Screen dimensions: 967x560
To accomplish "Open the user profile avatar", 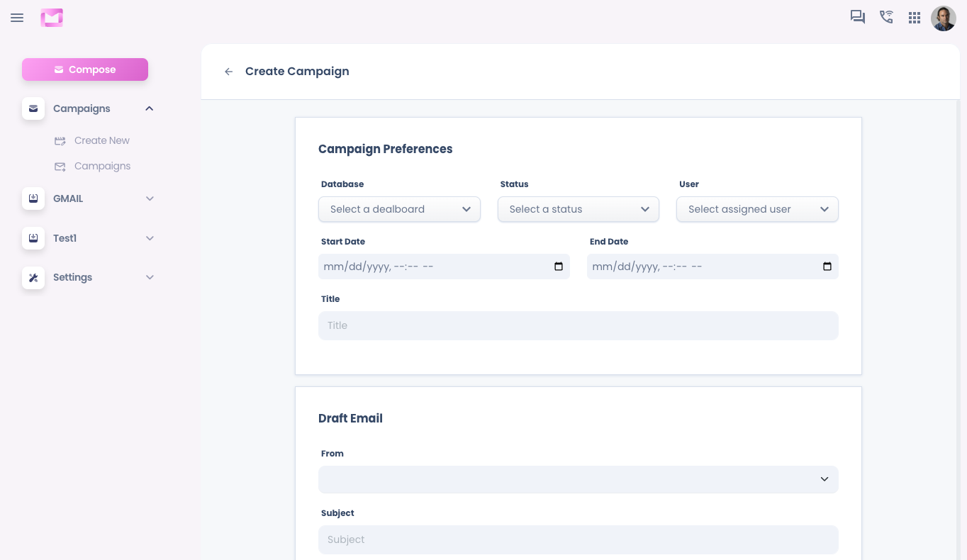I will click(x=943, y=18).
